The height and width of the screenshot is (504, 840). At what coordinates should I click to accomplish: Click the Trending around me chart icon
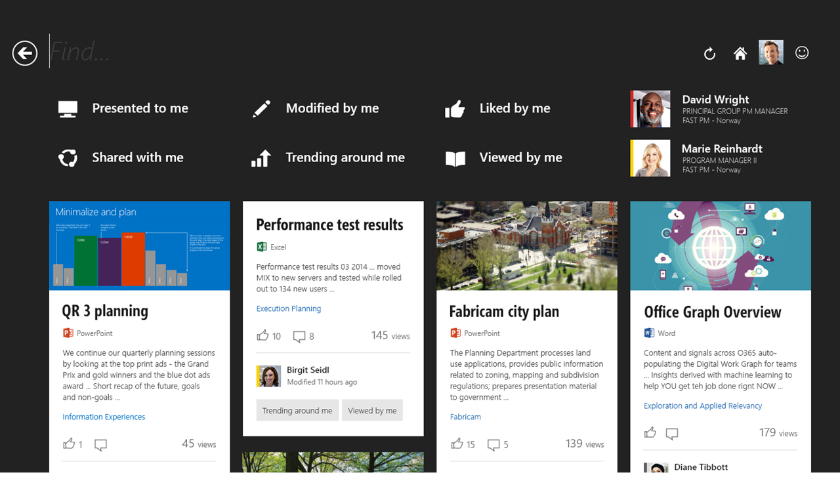coord(261,158)
